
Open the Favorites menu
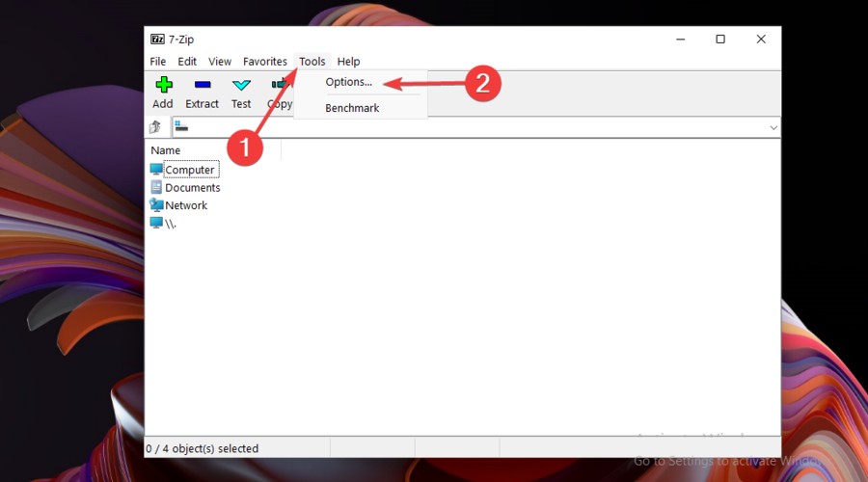[x=264, y=62]
